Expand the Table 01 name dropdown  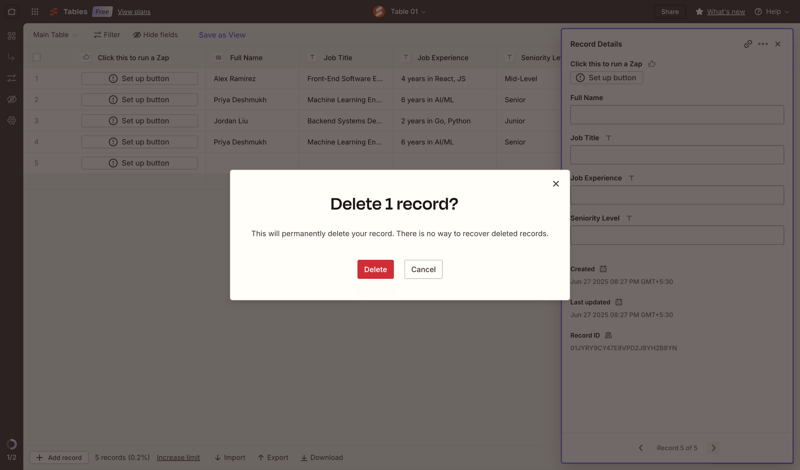click(408, 11)
